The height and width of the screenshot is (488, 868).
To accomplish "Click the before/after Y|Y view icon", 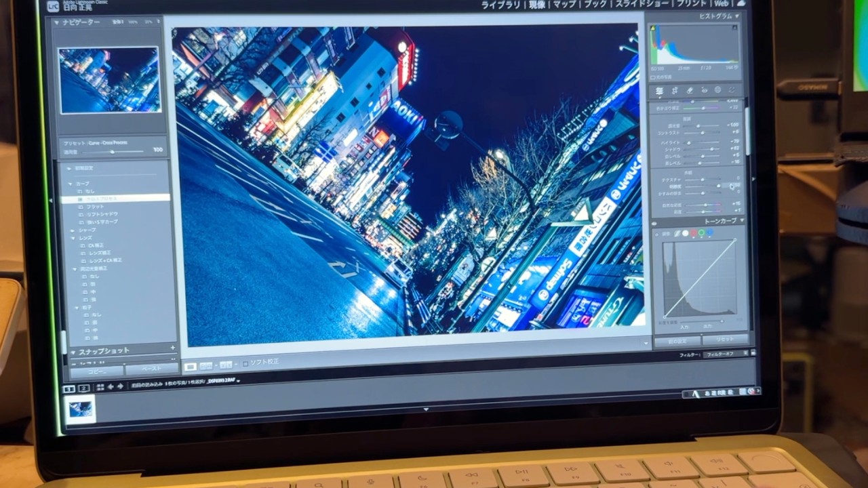I will (226, 365).
